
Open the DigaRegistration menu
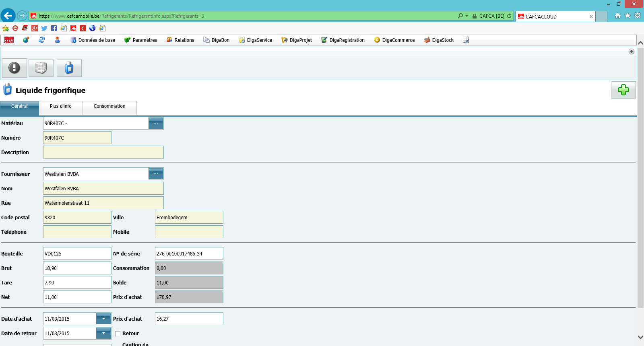pos(343,40)
